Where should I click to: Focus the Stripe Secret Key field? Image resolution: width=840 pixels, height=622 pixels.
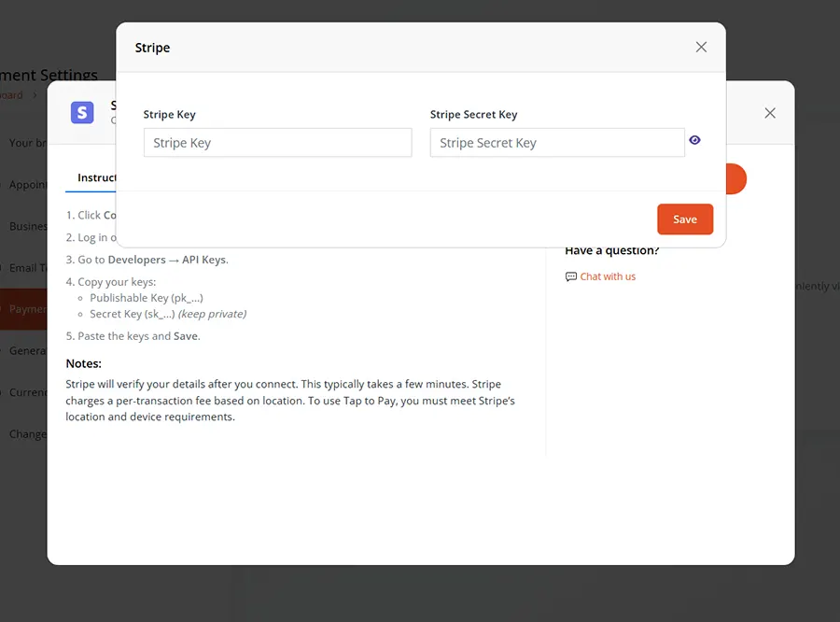click(x=557, y=143)
